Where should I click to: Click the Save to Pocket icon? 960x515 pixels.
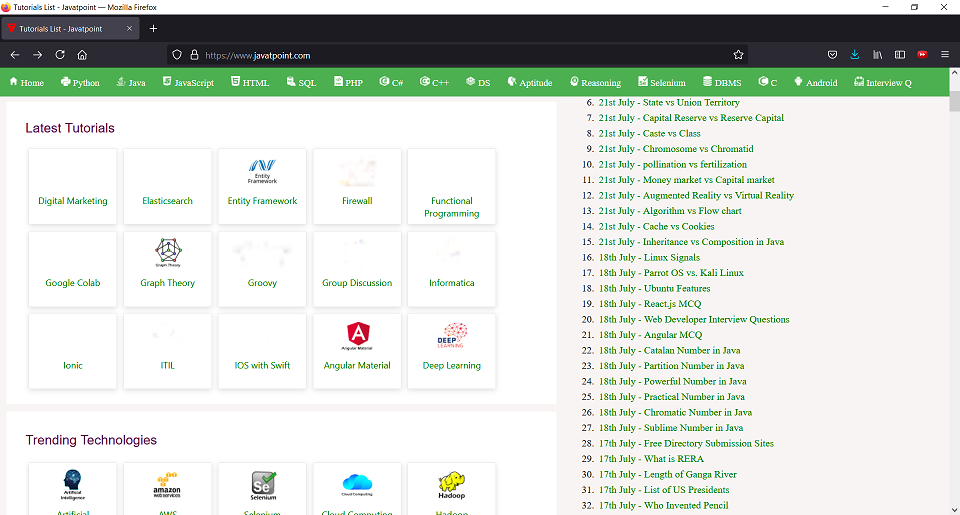tap(832, 55)
